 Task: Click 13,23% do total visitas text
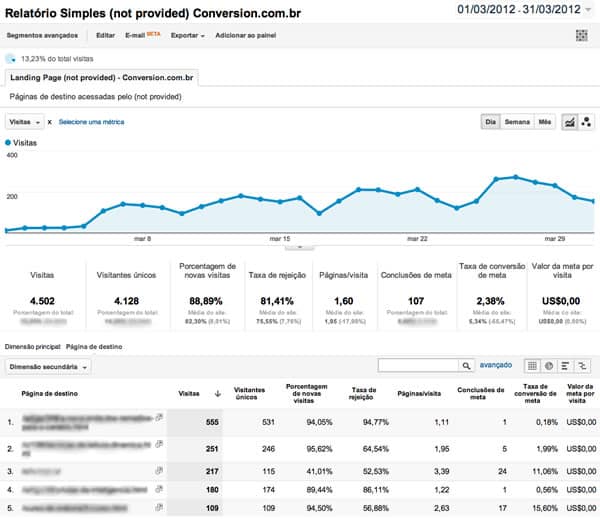coord(57,59)
